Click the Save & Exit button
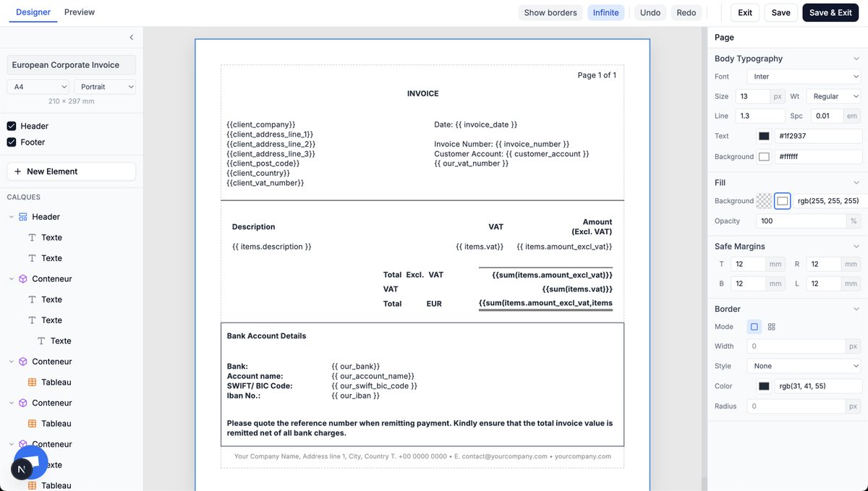The width and height of the screenshot is (868, 491). (x=830, y=12)
